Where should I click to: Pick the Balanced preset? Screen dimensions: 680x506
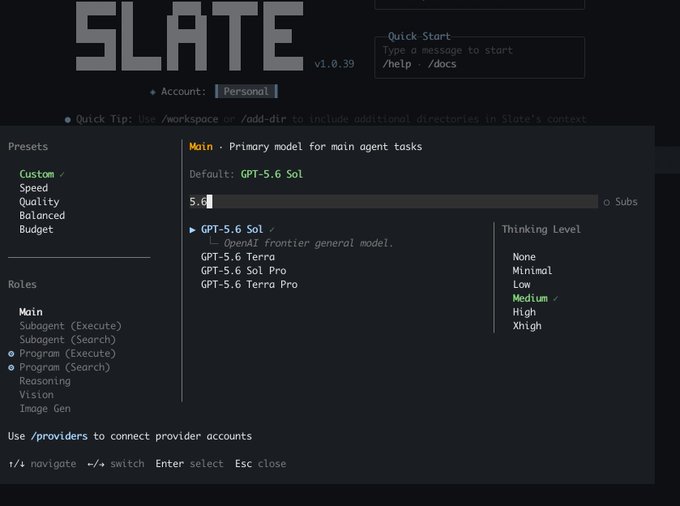[42, 215]
